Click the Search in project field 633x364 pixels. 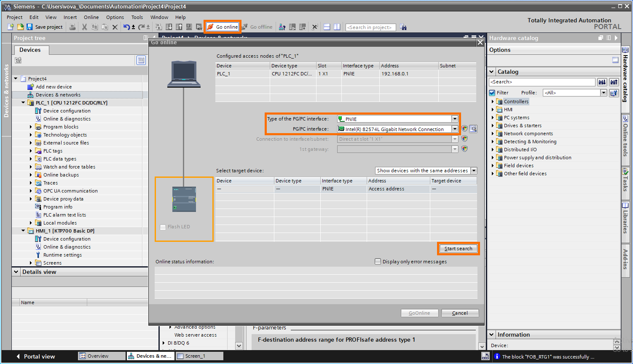[x=370, y=27]
